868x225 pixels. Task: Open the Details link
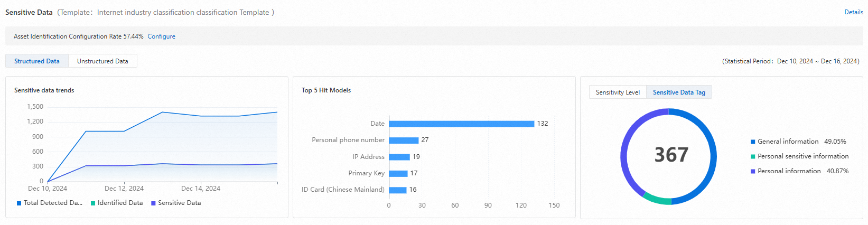click(853, 12)
